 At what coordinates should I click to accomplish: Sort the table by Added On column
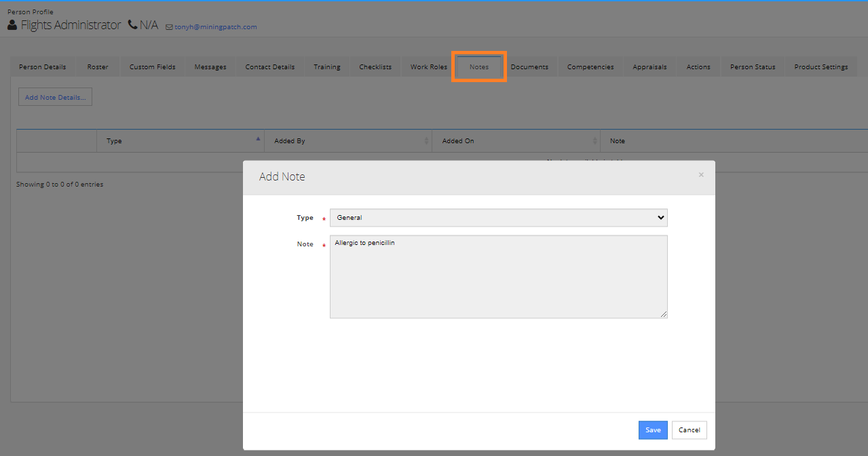tap(516, 140)
